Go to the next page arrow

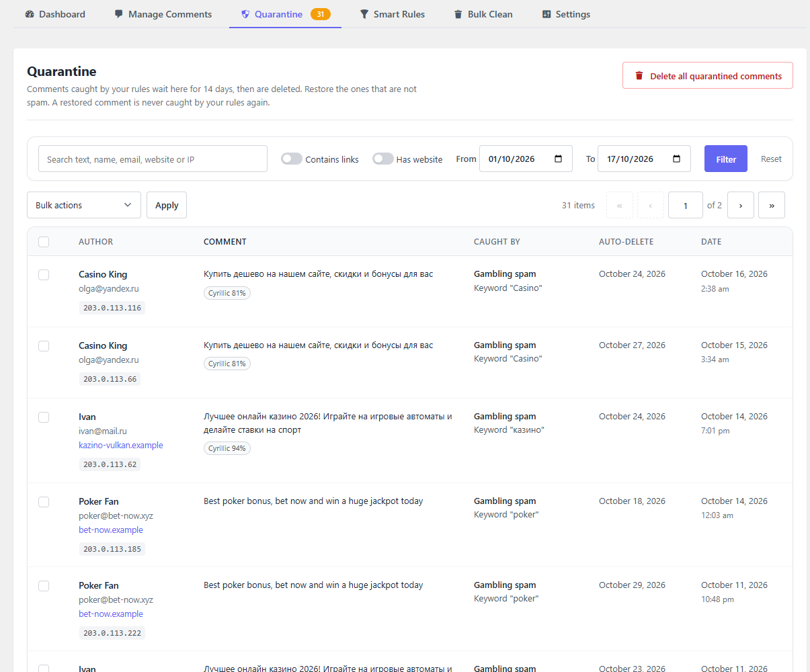coord(741,205)
